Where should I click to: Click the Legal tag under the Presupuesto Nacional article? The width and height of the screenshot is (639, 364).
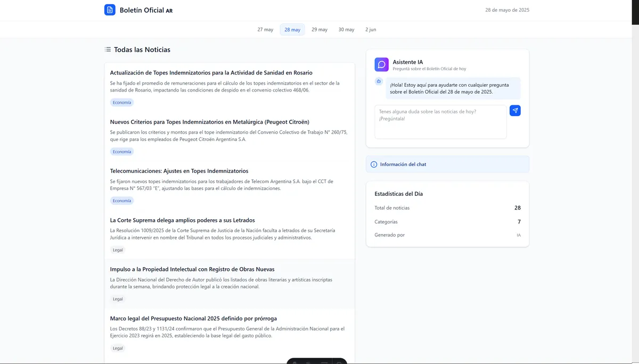coord(118,348)
